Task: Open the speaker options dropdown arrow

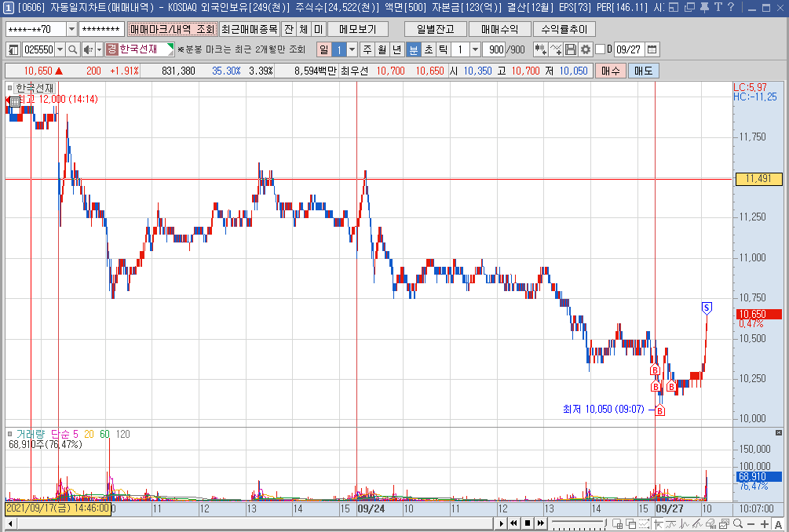Action: click(99, 49)
